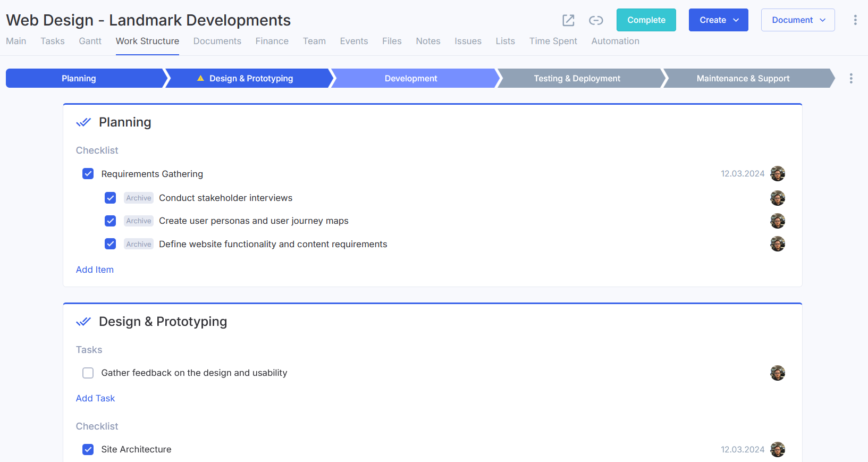This screenshot has width=868, height=462.
Task: Open stage bar three-dot options menu
Action: tap(850, 79)
